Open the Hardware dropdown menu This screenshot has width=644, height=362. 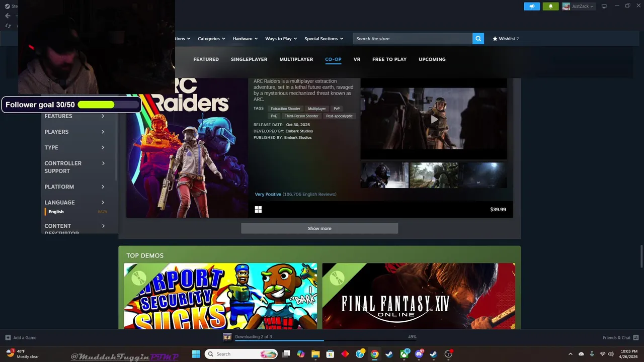(x=245, y=39)
